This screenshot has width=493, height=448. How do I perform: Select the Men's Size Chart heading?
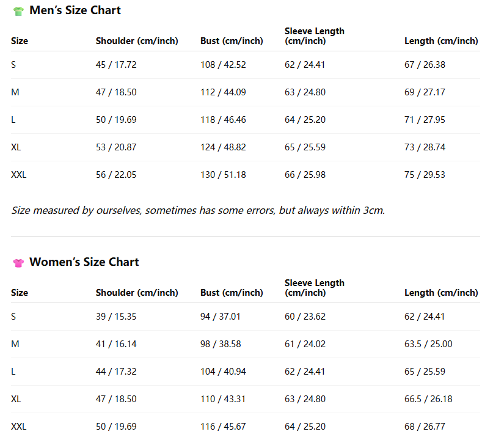tap(75, 10)
